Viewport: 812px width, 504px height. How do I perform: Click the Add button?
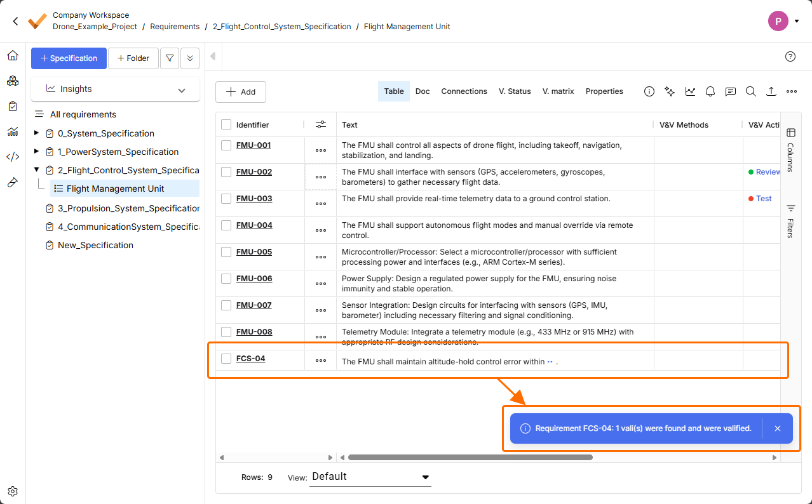coord(241,92)
